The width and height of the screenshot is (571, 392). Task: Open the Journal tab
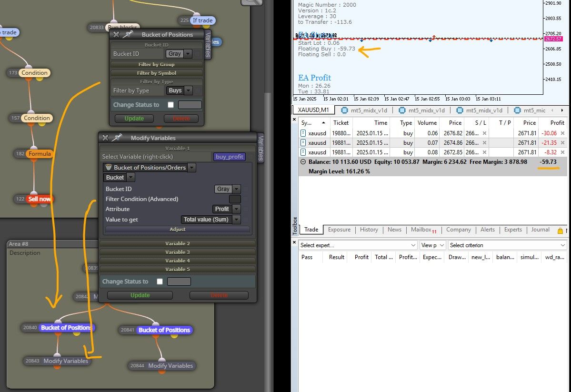[540, 230]
